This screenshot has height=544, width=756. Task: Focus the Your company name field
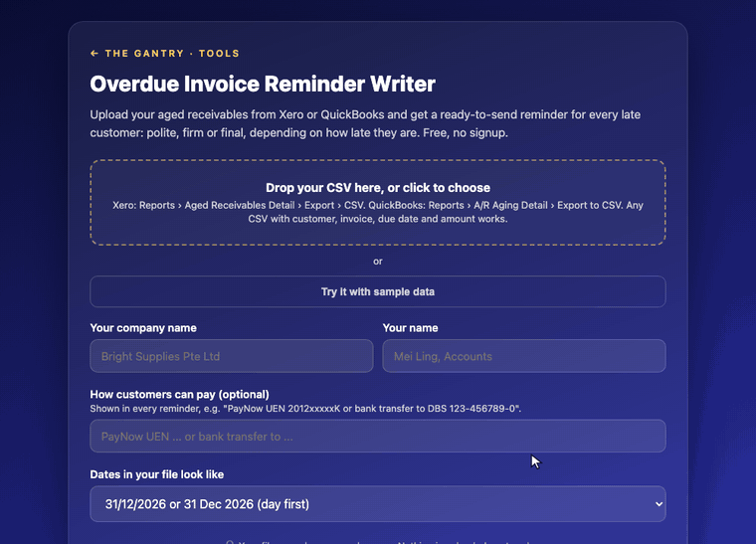(232, 356)
